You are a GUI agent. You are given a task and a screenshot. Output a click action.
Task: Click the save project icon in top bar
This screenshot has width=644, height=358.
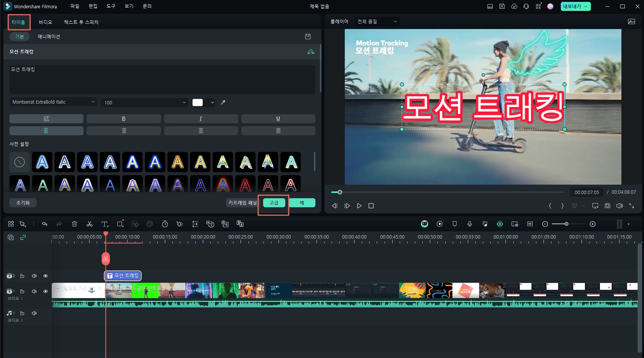click(502, 6)
